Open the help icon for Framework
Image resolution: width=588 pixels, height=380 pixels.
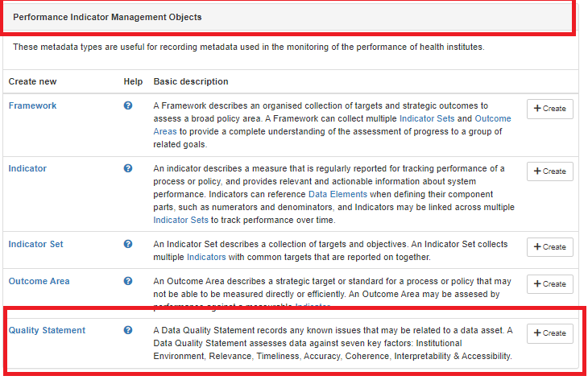pyautogui.click(x=128, y=105)
